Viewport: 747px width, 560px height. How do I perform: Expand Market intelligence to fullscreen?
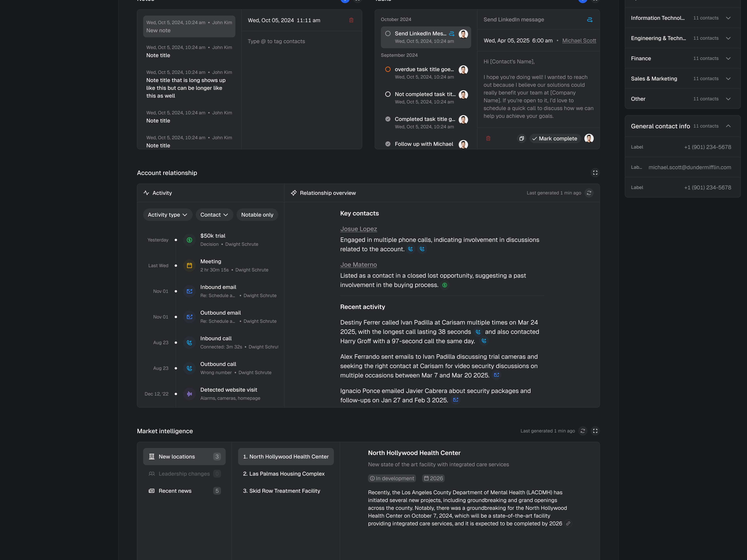click(595, 431)
